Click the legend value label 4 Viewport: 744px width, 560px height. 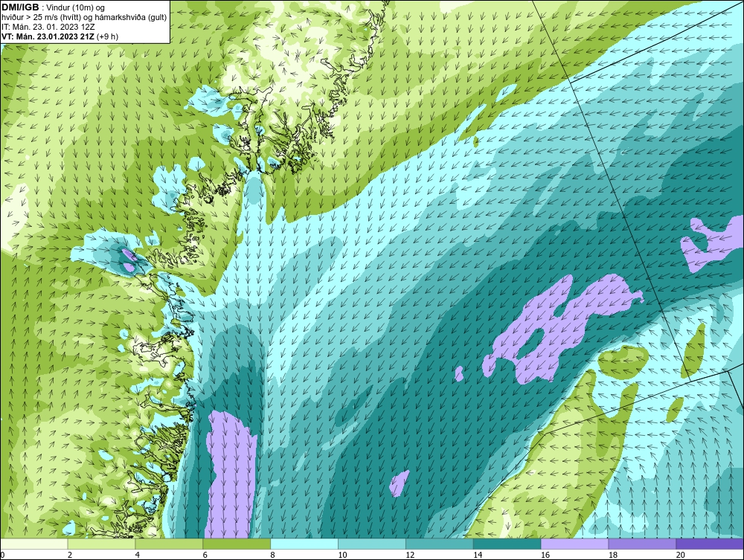[138, 555]
